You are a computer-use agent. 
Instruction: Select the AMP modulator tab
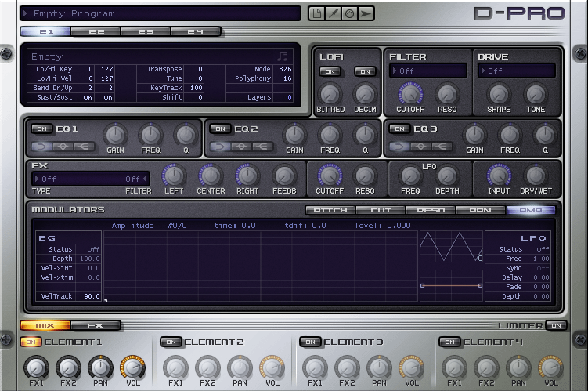531,210
